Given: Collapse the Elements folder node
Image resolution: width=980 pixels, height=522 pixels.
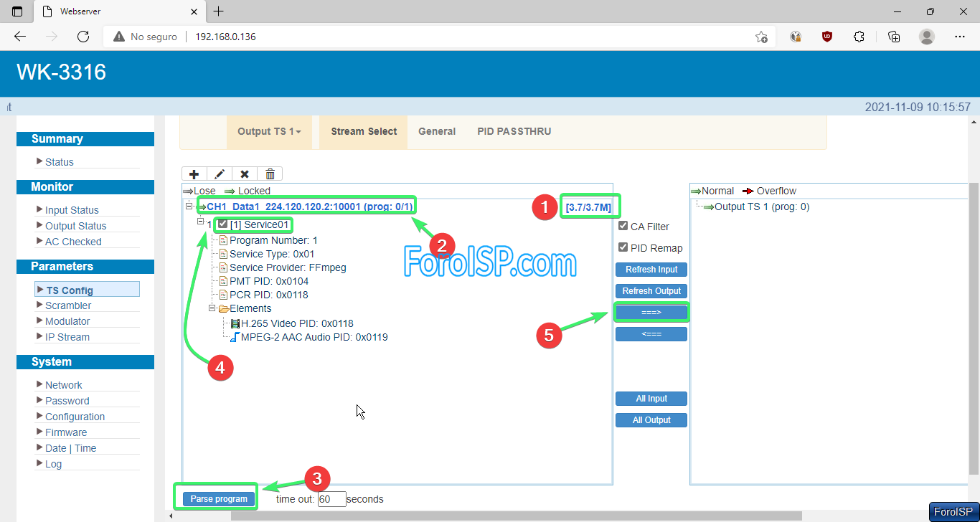Looking at the screenshot, I should tap(212, 308).
